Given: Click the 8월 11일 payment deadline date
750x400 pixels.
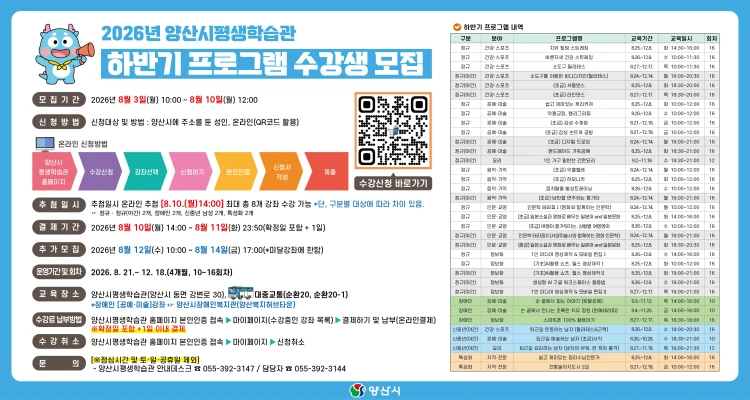Looking at the screenshot, I should pyautogui.click(x=211, y=227).
